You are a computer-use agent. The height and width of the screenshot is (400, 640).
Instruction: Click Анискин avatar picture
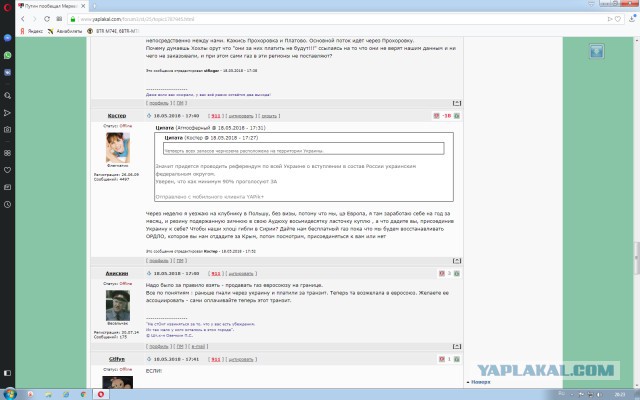point(118,305)
